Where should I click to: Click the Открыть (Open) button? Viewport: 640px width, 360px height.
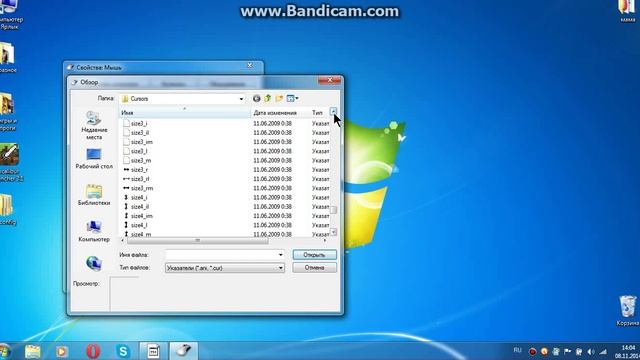pos(314,255)
